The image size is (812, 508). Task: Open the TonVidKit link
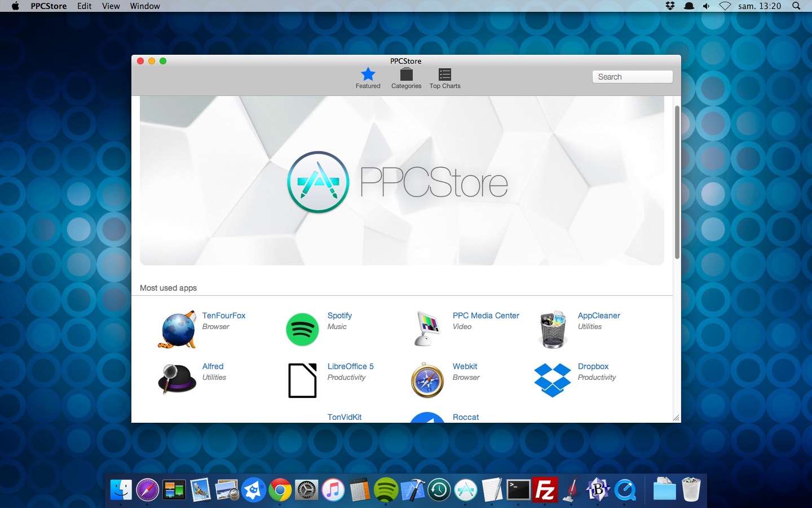coord(345,417)
